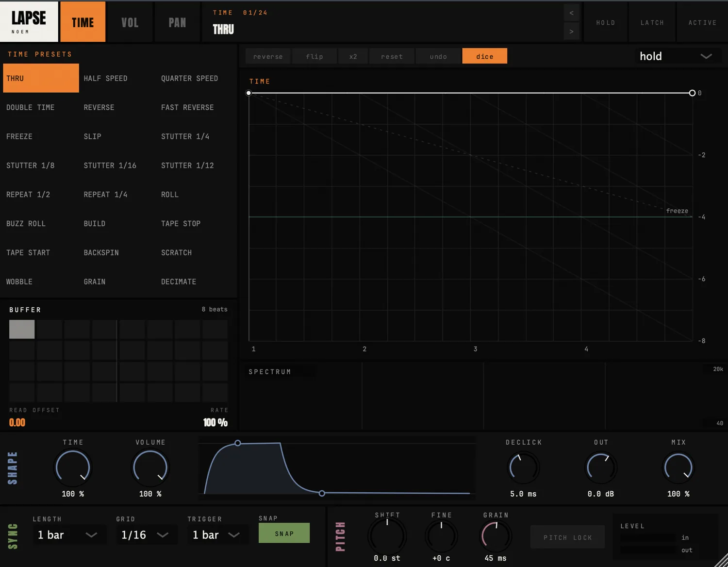Toggle the green SNAP button
Image resolution: width=728 pixels, height=567 pixels.
[x=284, y=533]
